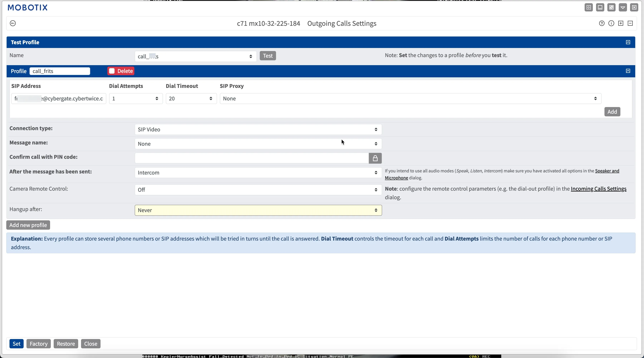Click the Outgoing Calls Settings title
Image resolution: width=644 pixels, height=358 pixels.
point(342,23)
